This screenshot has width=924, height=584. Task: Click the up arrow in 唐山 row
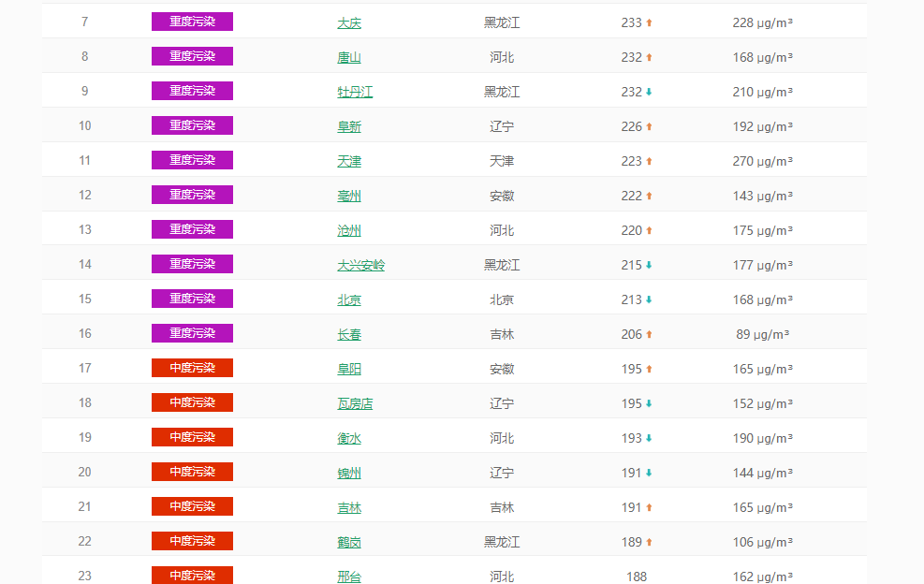click(x=649, y=57)
